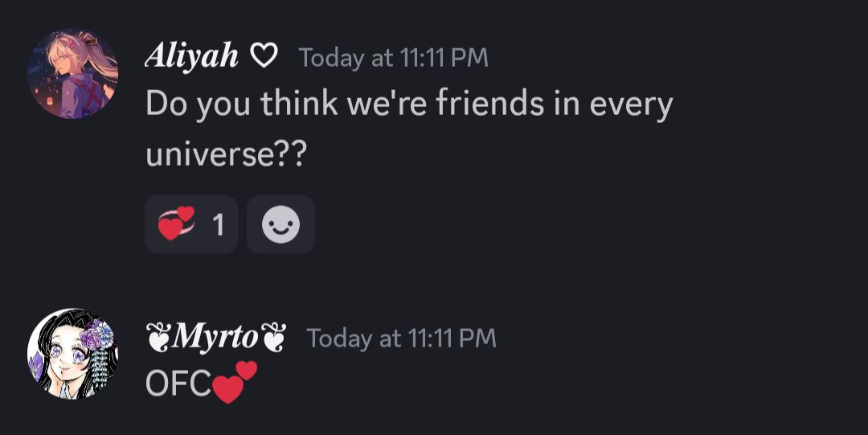Click the ornament icon before Myrto's name
The height and width of the screenshot is (435, 868).
click(158, 338)
